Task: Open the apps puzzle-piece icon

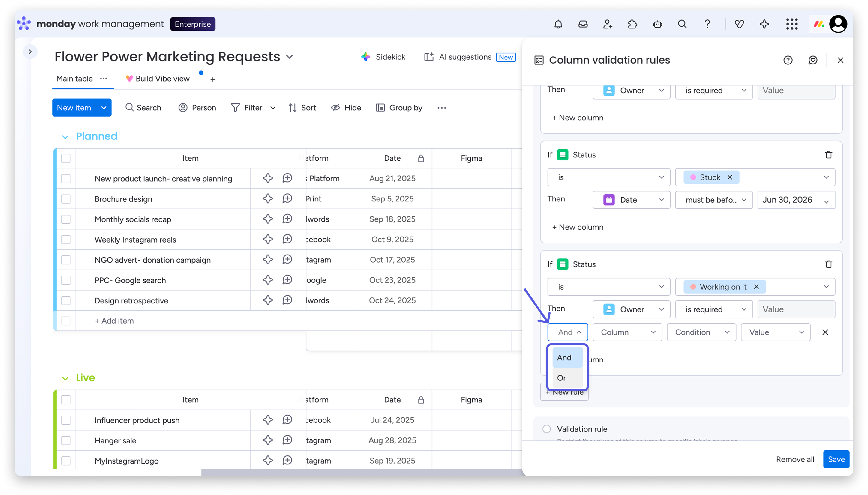Action: pos(633,24)
